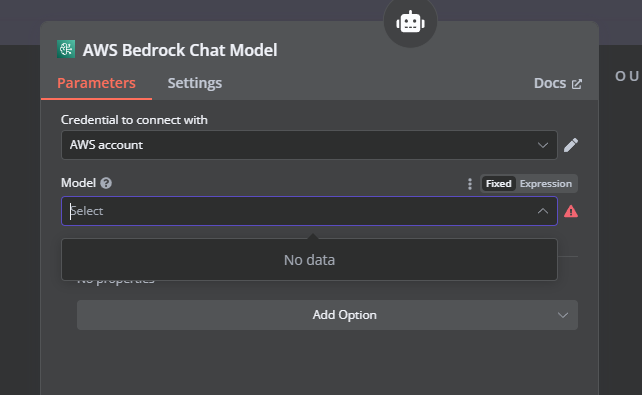Open the AWS account credential dropdown
The image size is (642, 395).
pos(309,145)
